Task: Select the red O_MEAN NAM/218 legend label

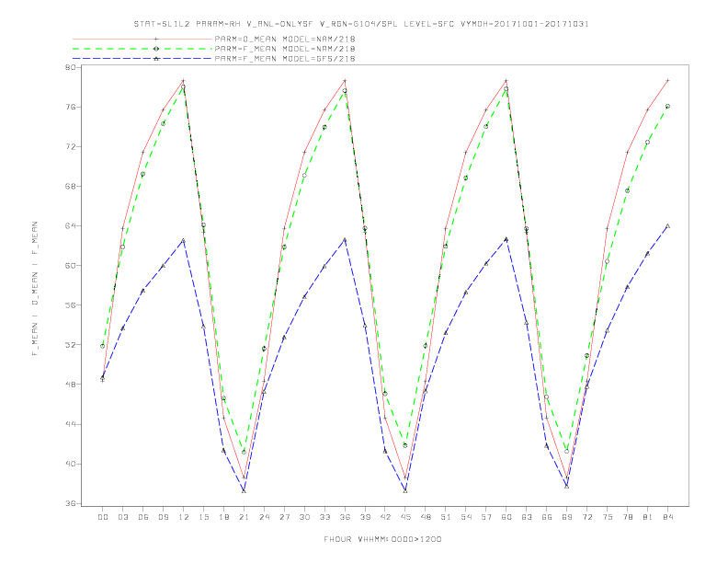Action: [285, 39]
